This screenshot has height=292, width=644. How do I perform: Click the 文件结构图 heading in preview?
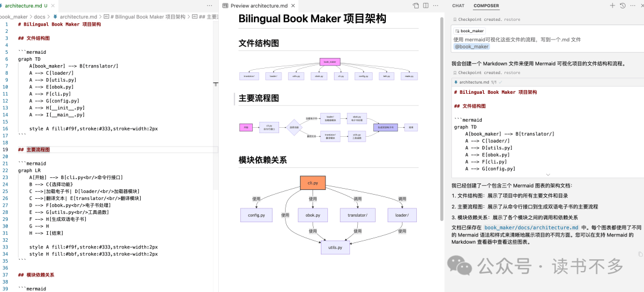click(259, 43)
